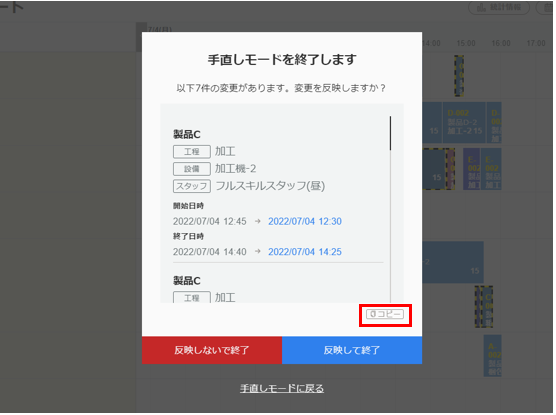Click フルスキルスタッフ(昼) staff value

click(x=270, y=186)
